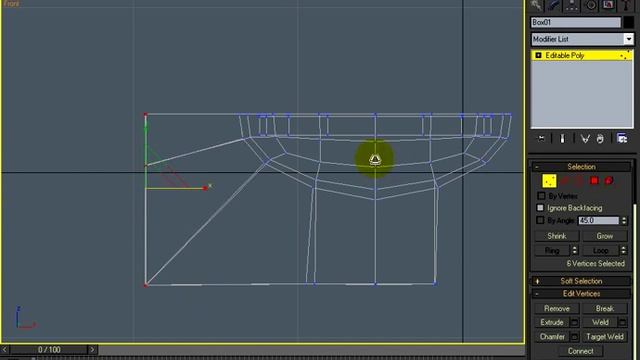Click the "6 Vertices Selected" status text
This screenshot has width=640, height=360.
click(x=596, y=264)
